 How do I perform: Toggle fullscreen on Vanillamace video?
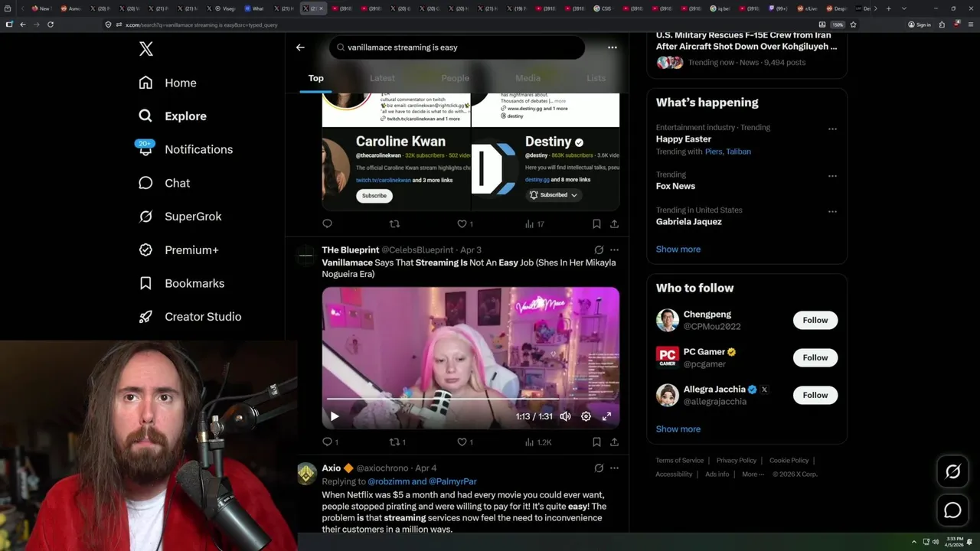[606, 416]
